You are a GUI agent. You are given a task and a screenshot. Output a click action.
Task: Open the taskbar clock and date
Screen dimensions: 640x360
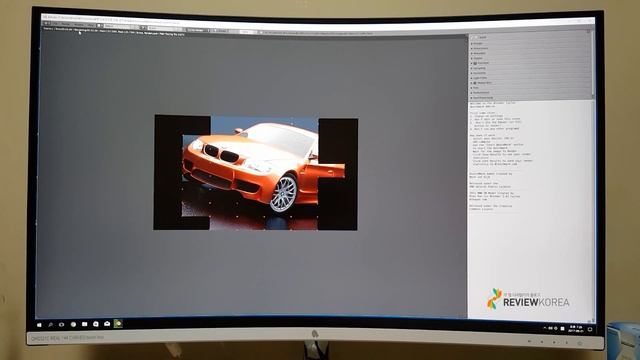[x=576, y=329]
